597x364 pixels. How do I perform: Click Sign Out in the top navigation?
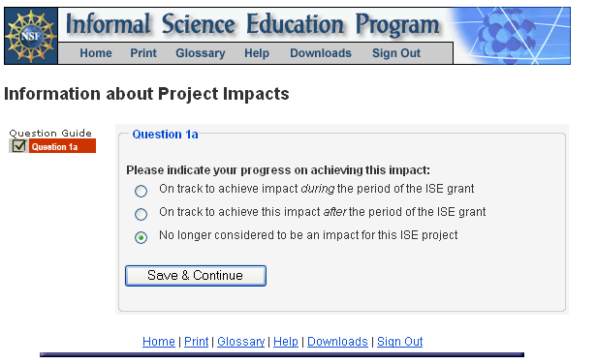[396, 53]
